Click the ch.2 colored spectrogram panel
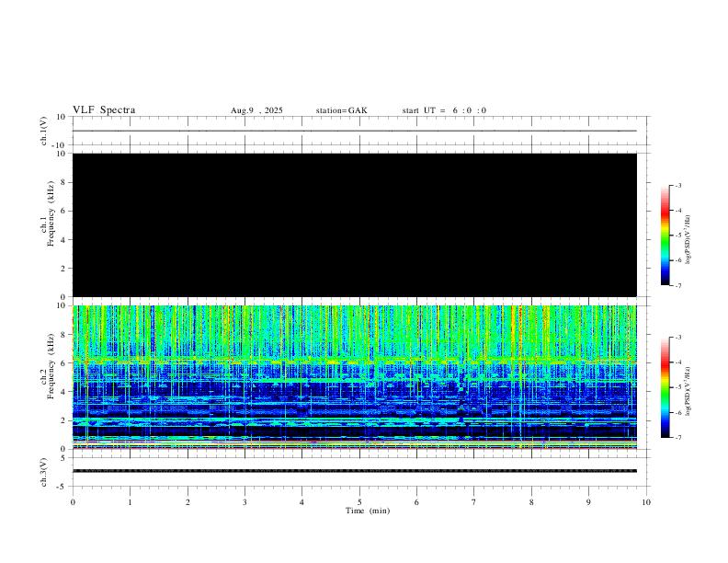728x563 pixels. click(x=355, y=377)
